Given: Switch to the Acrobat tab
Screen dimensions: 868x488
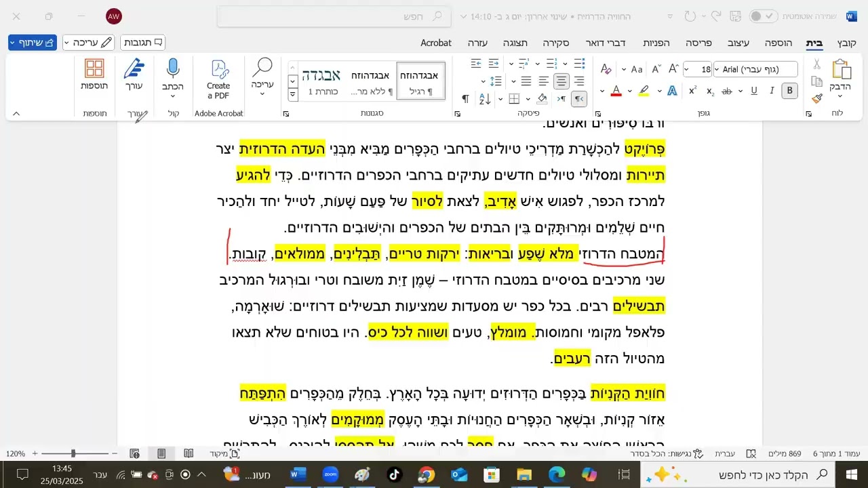Looking at the screenshot, I should tap(436, 43).
